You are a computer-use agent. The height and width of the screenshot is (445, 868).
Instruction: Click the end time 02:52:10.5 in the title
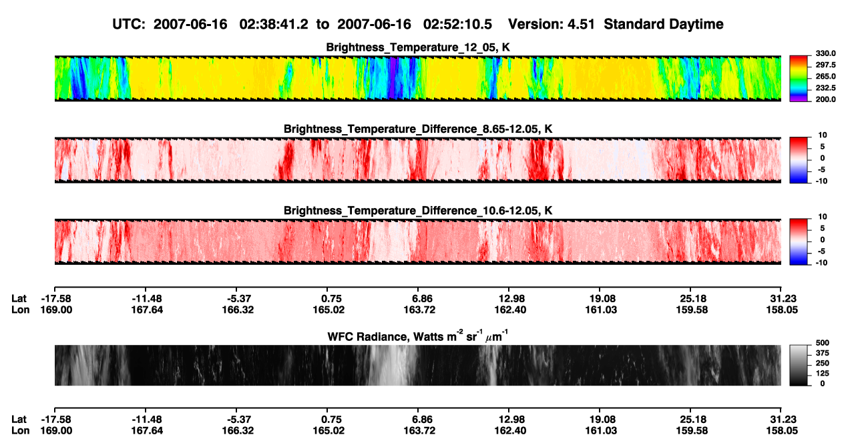coord(458,24)
